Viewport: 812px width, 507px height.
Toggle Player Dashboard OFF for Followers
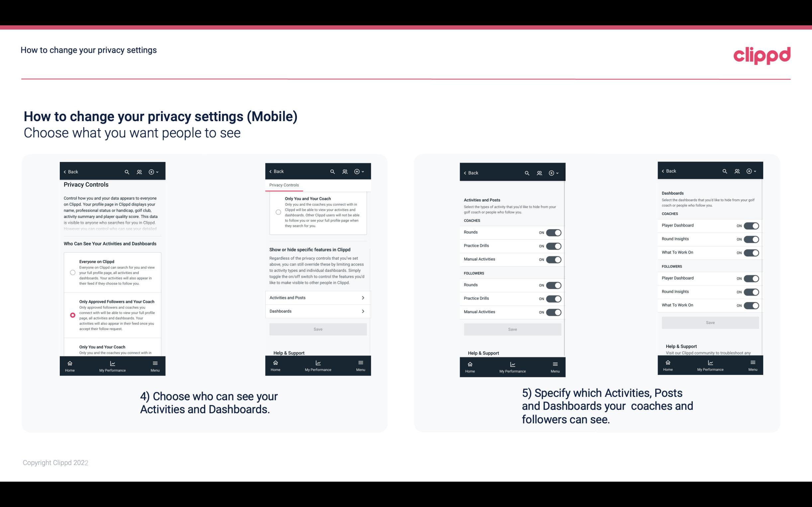click(x=751, y=278)
